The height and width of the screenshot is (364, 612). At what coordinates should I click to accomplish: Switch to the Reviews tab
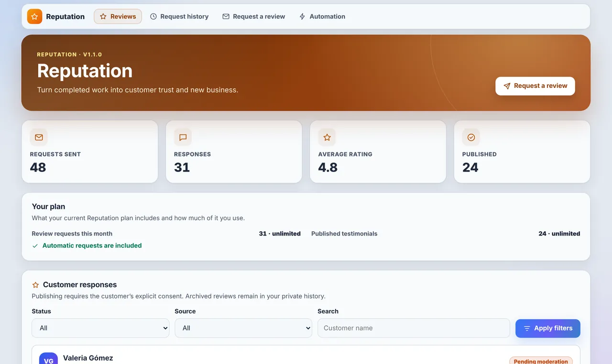[118, 16]
